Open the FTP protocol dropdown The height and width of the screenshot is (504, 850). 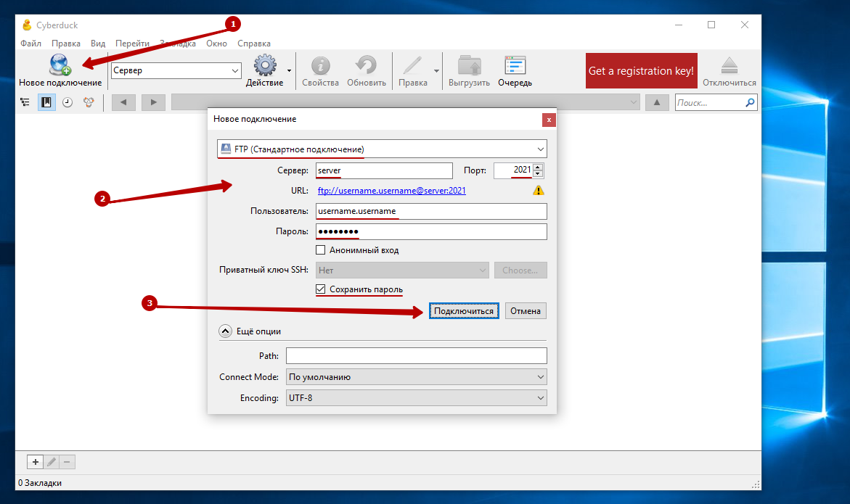(x=382, y=149)
